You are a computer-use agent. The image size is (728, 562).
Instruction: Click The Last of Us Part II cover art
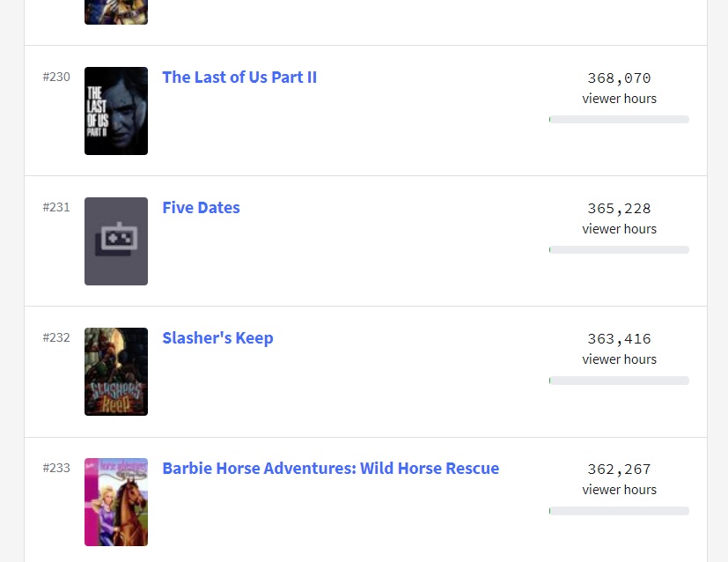(116, 111)
